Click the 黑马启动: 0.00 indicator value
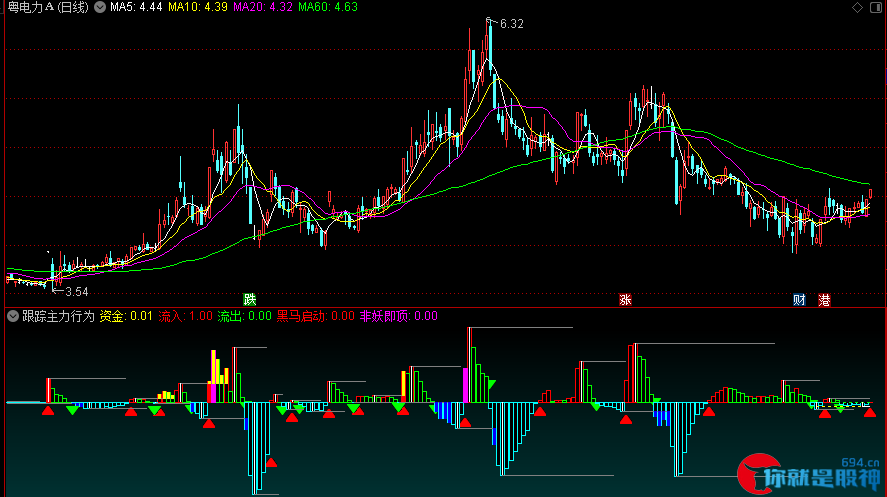The height and width of the screenshot is (497, 887). point(316,316)
